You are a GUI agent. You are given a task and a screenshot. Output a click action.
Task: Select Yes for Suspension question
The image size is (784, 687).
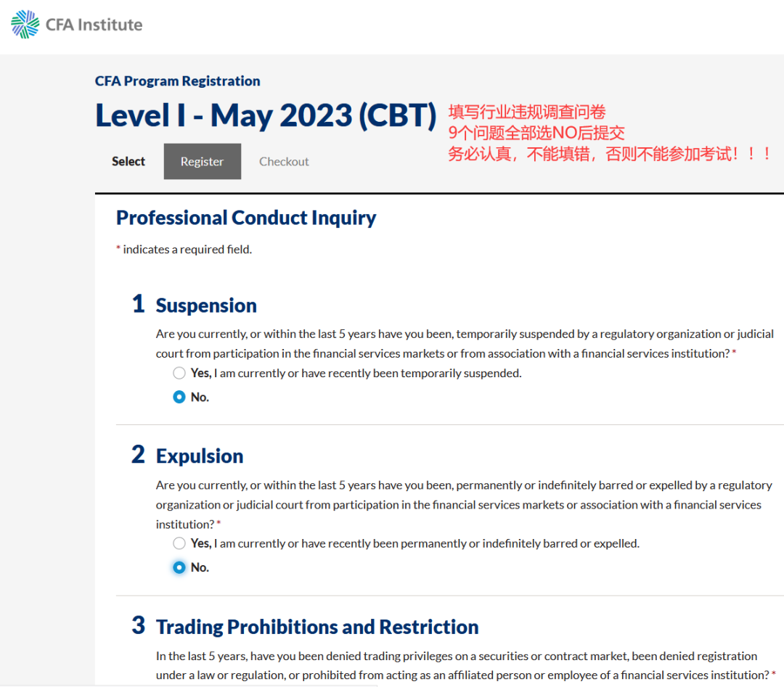pyautogui.click(x=179, y=373)
